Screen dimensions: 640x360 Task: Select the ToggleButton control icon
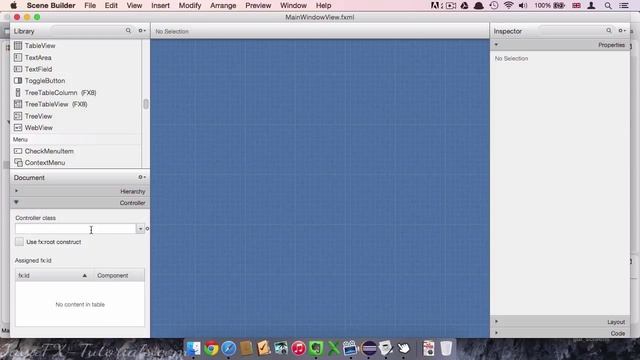click(18, 81)
